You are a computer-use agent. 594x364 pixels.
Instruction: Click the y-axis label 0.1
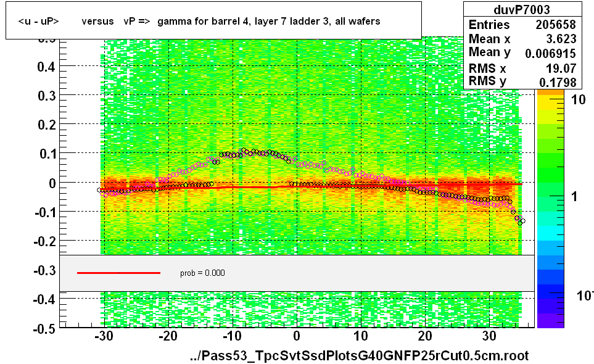click(x=47, y=154)
